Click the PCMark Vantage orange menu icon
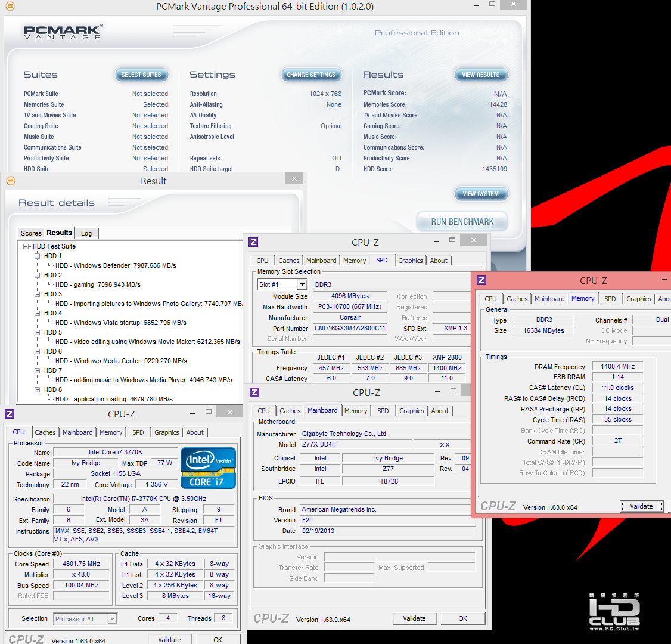 tap(10, 6)
